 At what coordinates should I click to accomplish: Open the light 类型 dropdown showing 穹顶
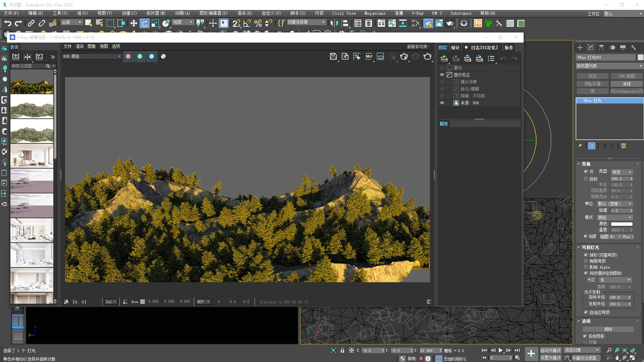click(621, 172)
